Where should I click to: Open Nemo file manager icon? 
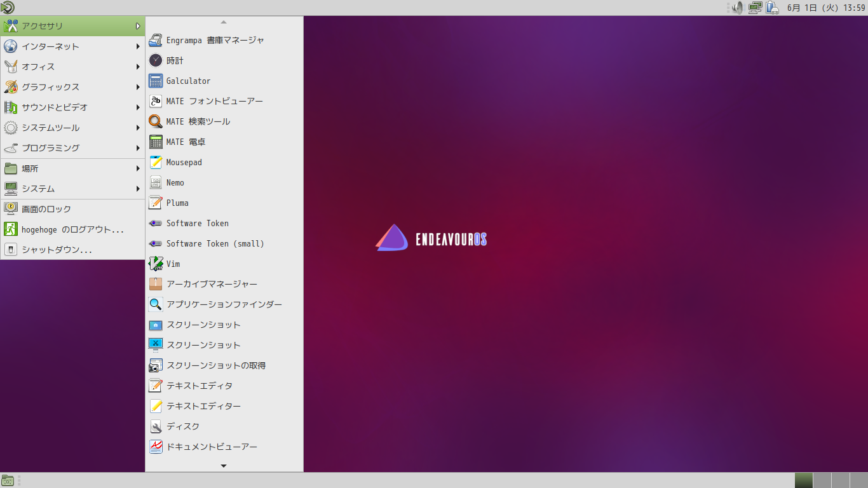coord(156,182)
